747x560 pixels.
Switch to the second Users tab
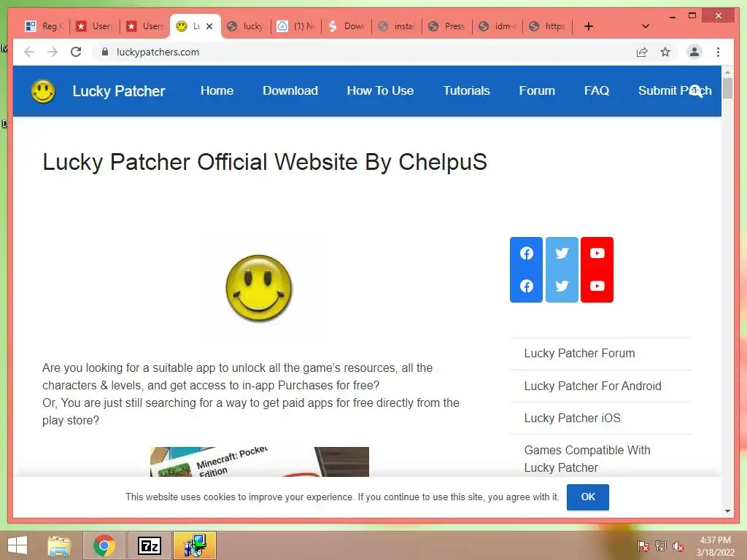point(145,26)
